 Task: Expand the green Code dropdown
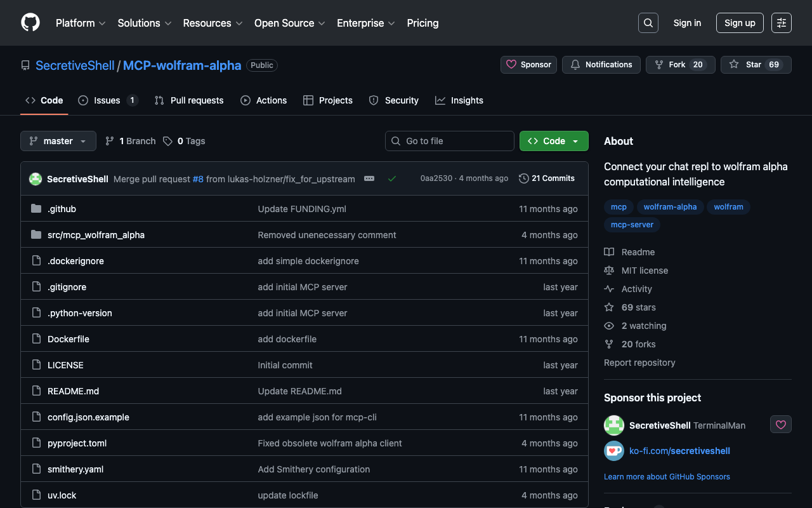point(553,141)
